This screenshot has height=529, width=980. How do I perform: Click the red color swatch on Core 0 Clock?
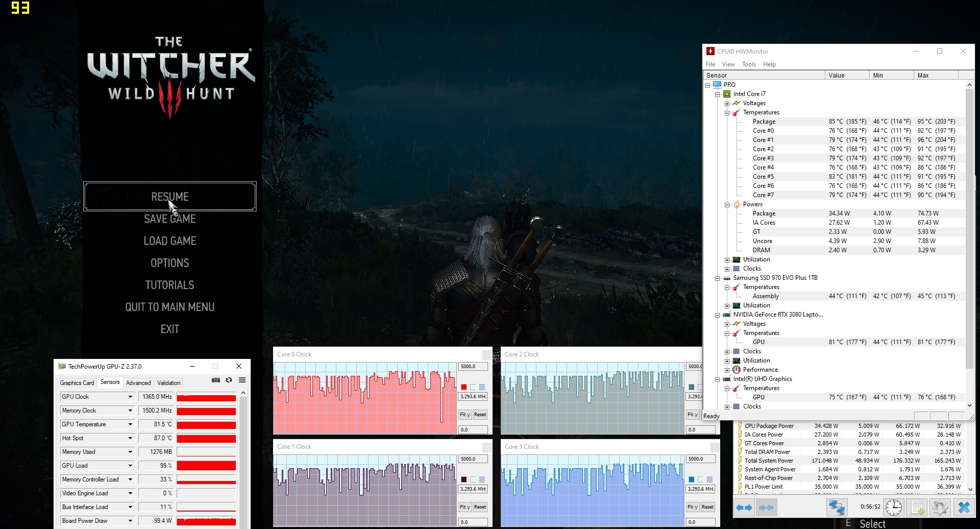point(463,387)
